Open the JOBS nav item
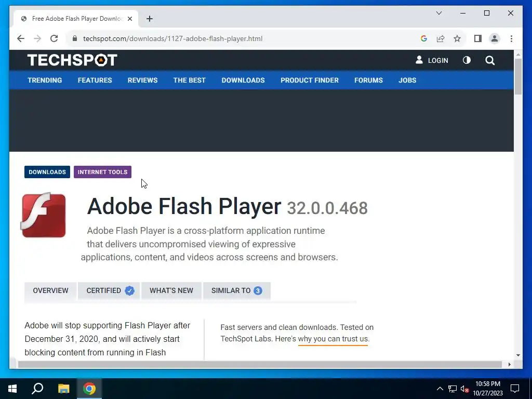The width and height of the screenshot is (532, 399). 407,81
